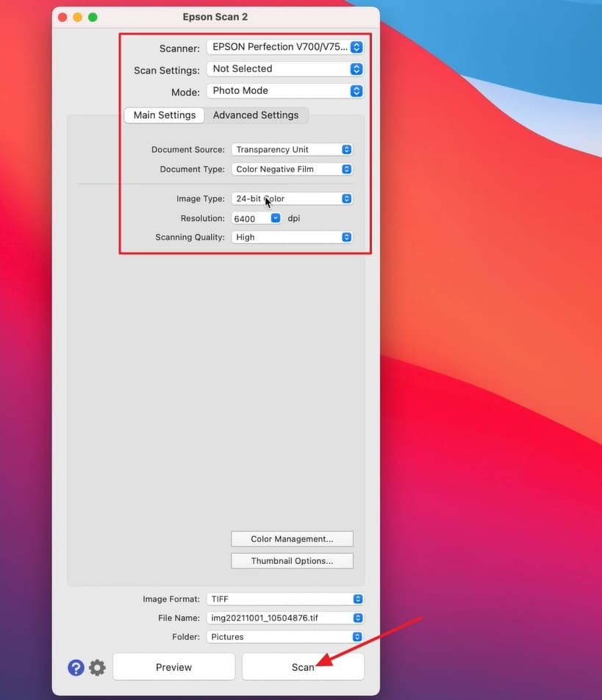The height and width of the screenshot is (700, 602).
Task: Open the Scanning Quality dropdown
Action: (x=292, y=237)
